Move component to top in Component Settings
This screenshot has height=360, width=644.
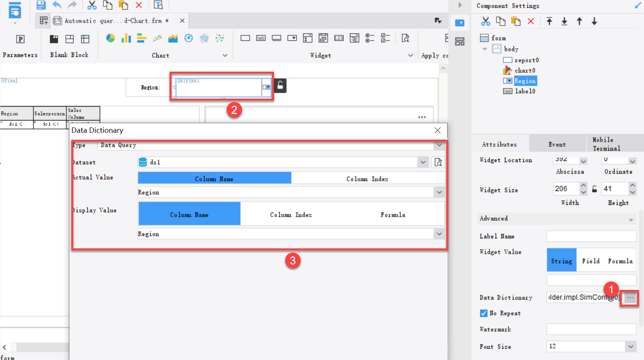coord(550,22)
